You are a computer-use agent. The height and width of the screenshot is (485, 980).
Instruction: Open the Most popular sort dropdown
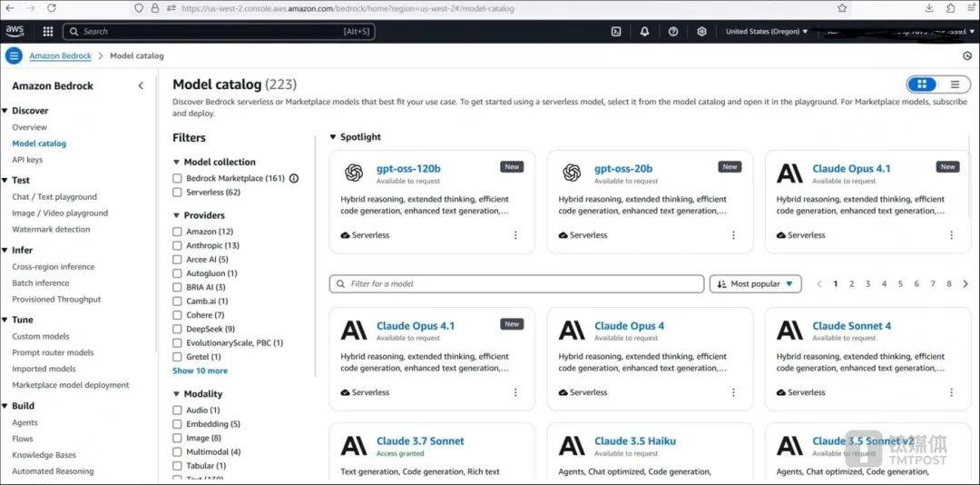[x=756, y=284]
